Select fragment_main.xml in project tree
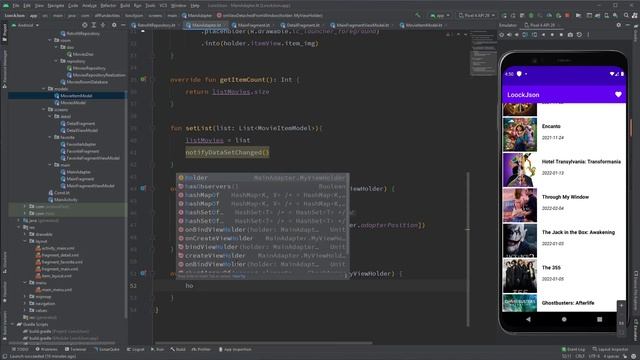Viewport: 640px width, 360px height. [x=58, y=269]
